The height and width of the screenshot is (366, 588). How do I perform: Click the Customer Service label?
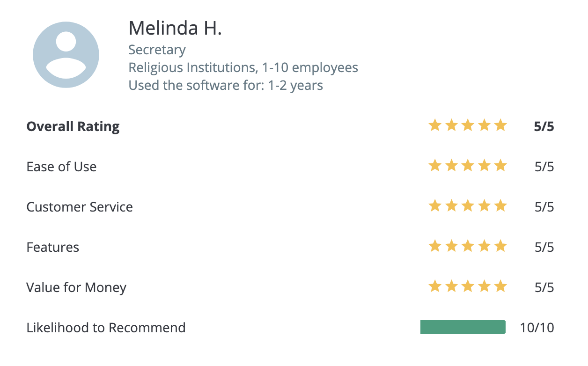tap(80, 207)
